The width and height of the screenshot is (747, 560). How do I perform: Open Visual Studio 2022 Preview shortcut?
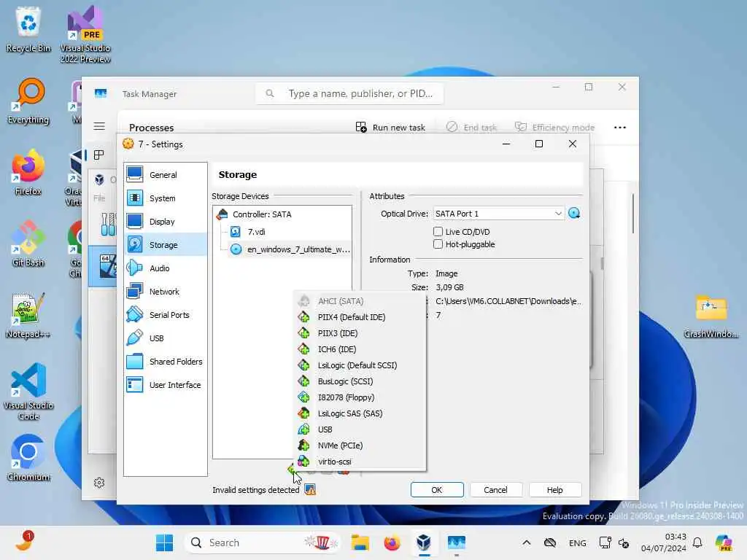coord(85,34)
